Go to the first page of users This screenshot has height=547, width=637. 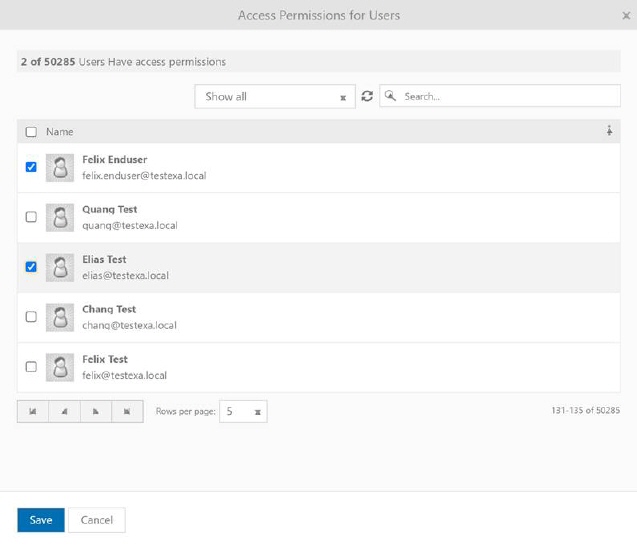[x=32, y=411]
